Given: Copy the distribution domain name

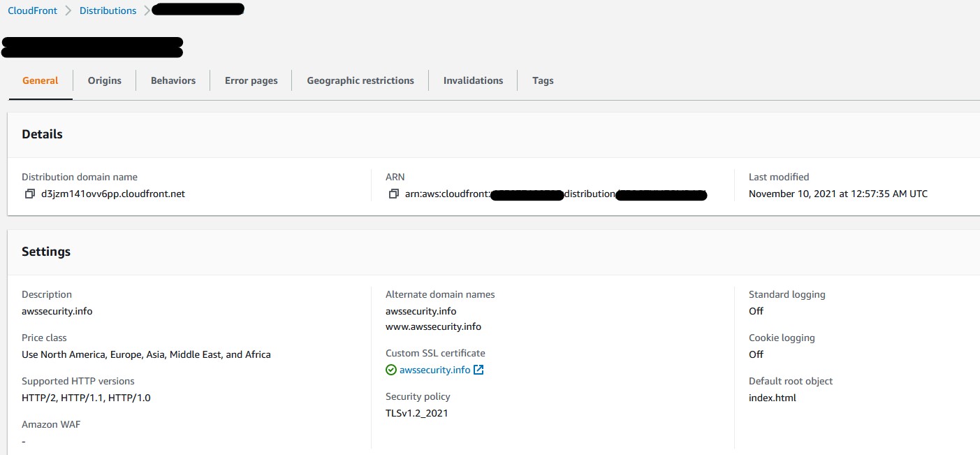Looking at the screenshot, I should point(29,194).
